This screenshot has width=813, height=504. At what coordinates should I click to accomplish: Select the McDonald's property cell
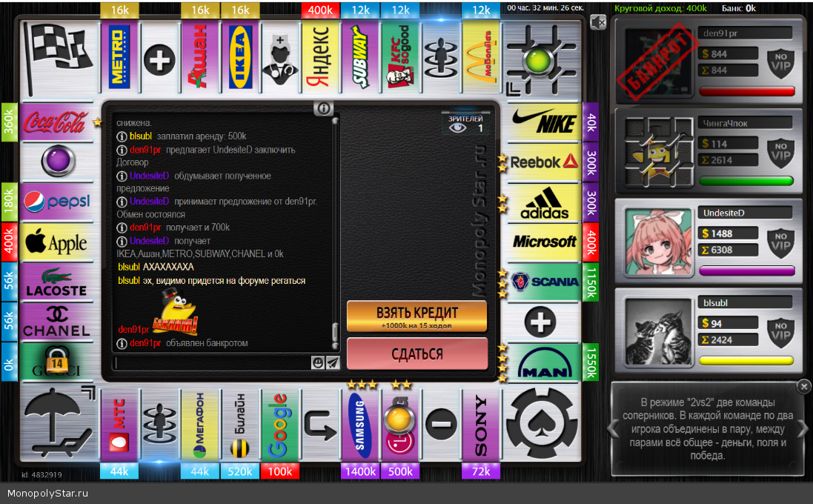coord(481,57)
